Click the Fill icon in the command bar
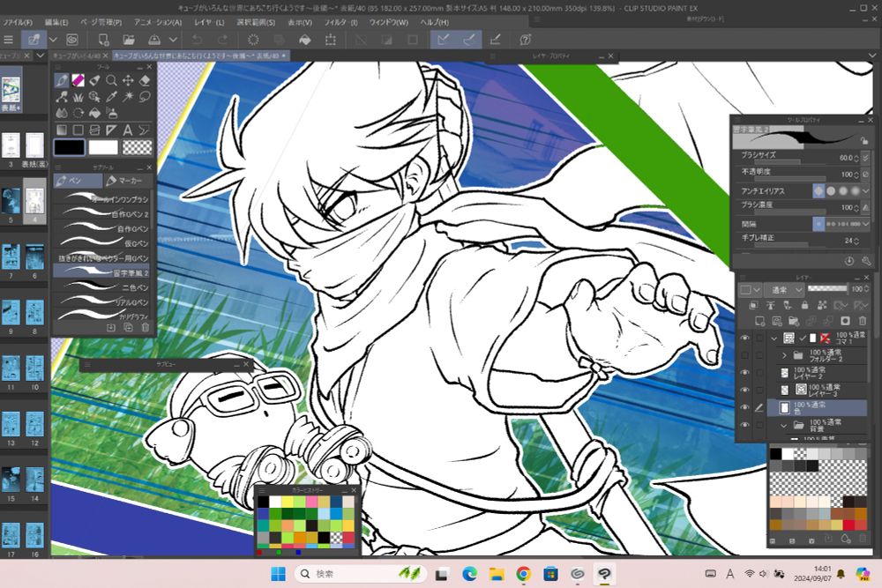 (x=304, y=40)
